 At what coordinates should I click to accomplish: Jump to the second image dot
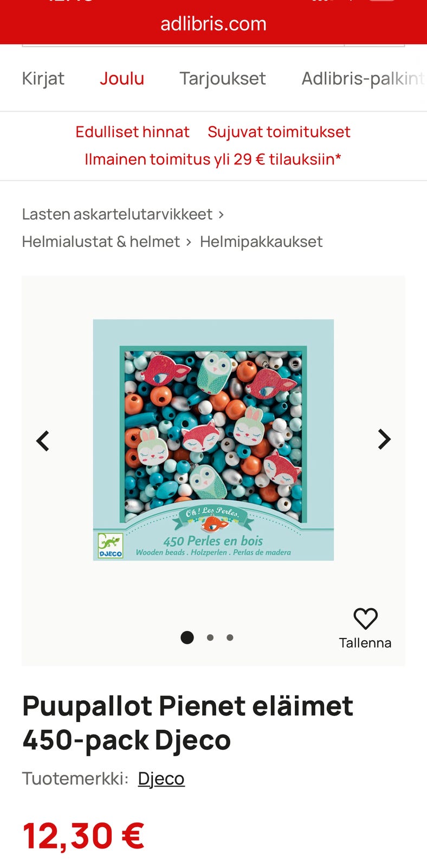point(210,637)
